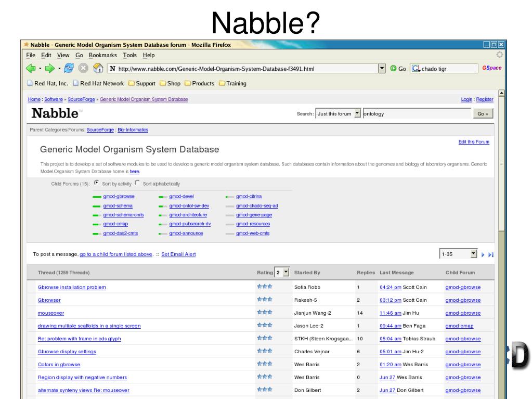Viewport: 532px width, 399px height.
Task: Click the grey Stop loading icon
Action: [83, 68]
